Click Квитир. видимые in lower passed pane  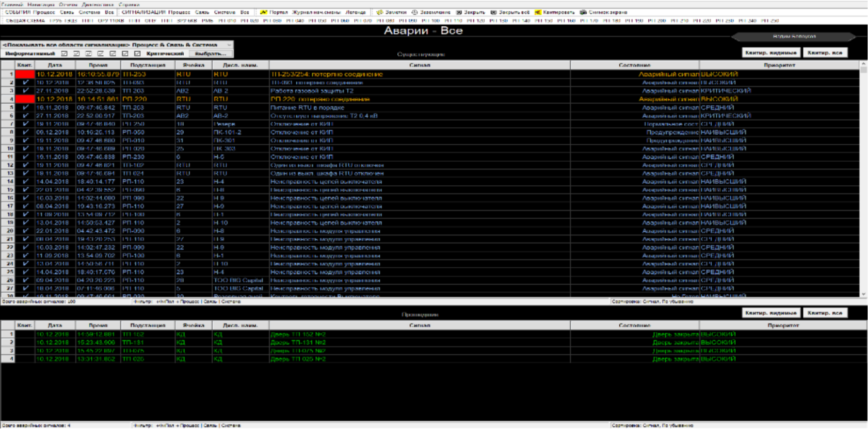(x=772, y=313)
